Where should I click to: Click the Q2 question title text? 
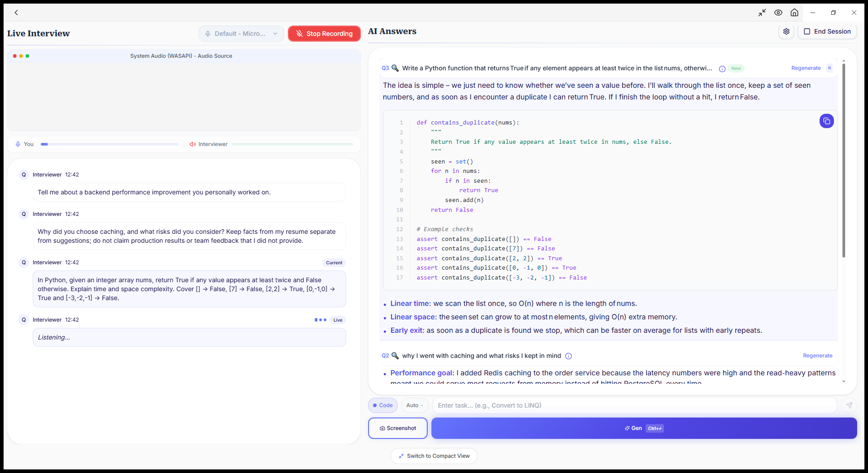tap(482, 356)
